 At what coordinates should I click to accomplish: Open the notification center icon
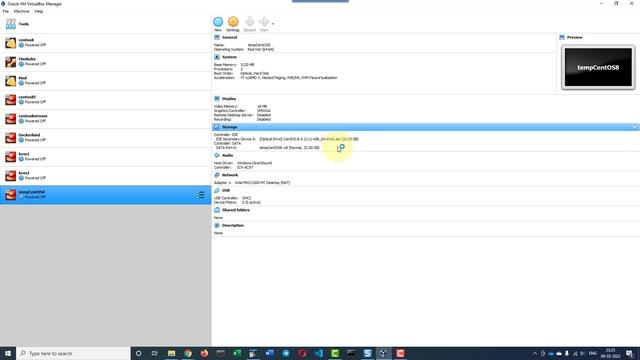click(x=629, y=353)
